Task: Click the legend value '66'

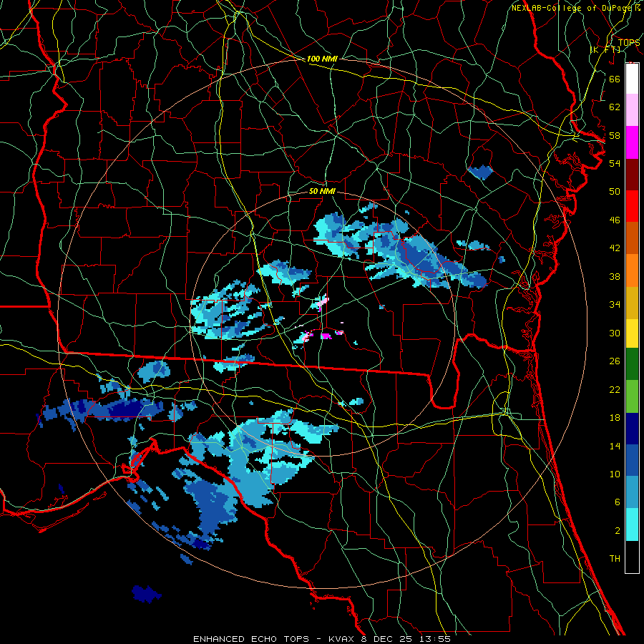Action: 615,79
